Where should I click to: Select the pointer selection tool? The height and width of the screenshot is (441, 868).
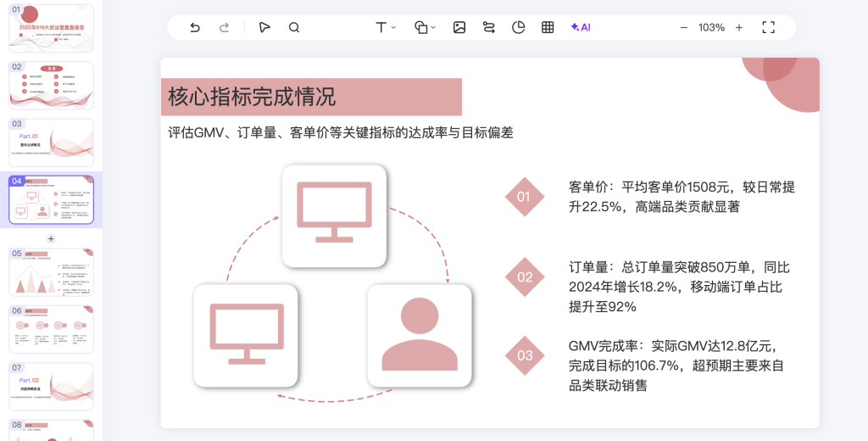(264, 27)
